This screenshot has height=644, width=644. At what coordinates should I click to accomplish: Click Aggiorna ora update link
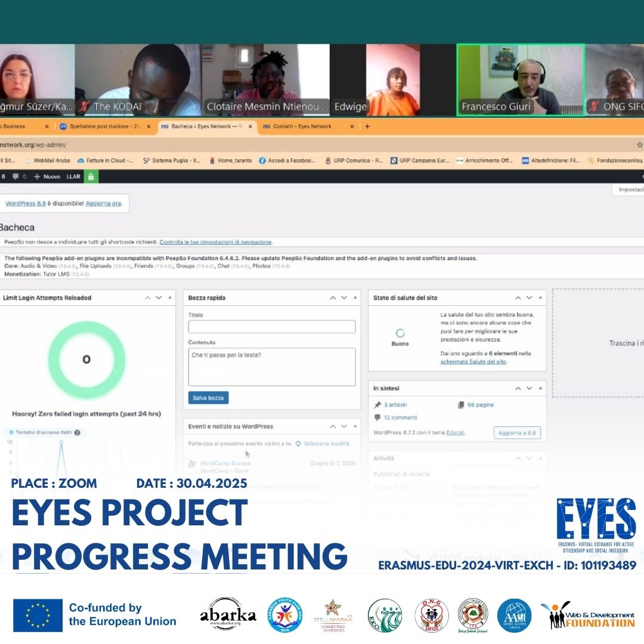point(104,203)
